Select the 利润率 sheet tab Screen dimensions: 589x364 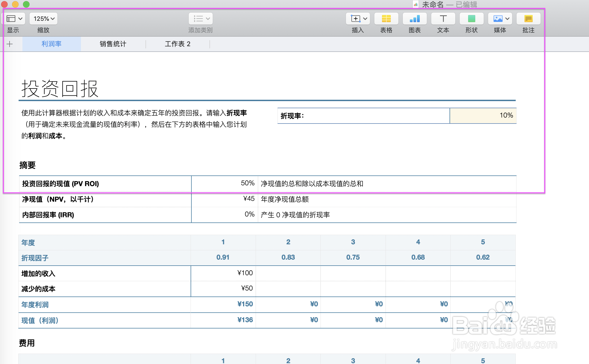coord(51,44)
